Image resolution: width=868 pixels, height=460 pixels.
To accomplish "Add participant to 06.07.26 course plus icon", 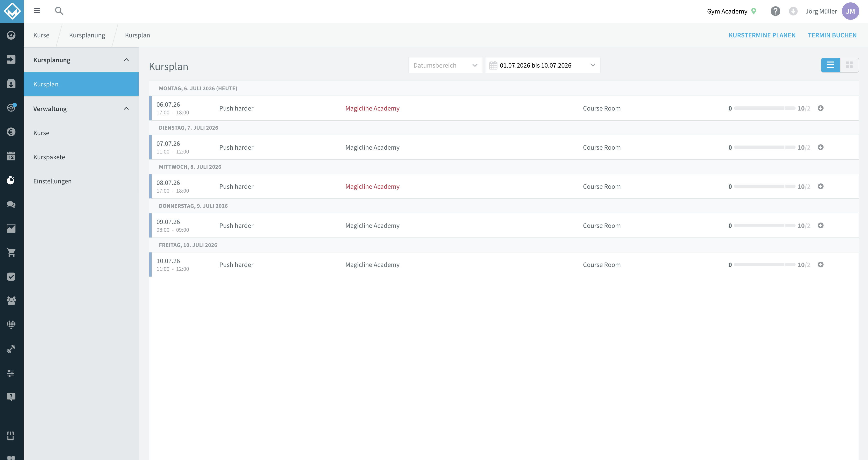I will tap(820, 108).
